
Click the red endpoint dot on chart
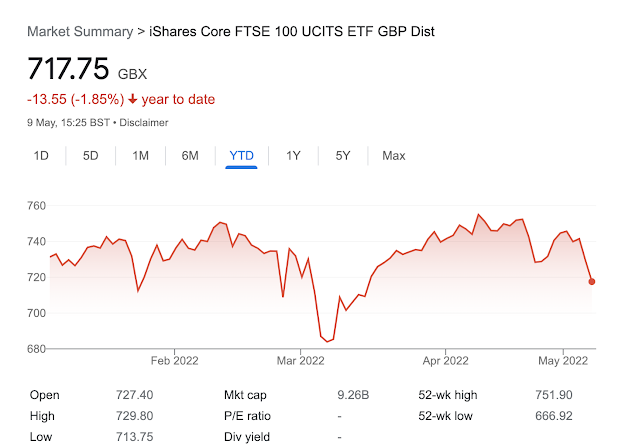pyautogui.click(x=592, y=281)
